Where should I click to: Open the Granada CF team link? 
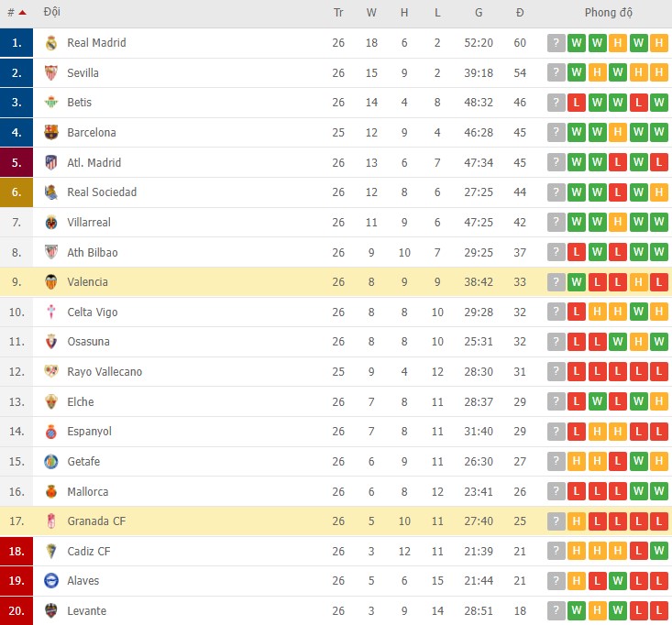tap(96, 521)
